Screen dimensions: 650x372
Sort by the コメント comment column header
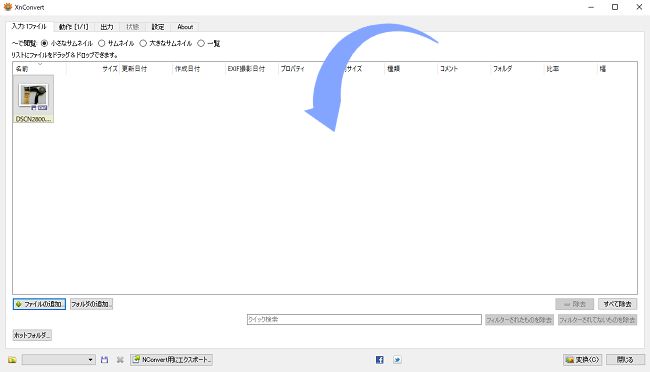[x=464, y=69]
